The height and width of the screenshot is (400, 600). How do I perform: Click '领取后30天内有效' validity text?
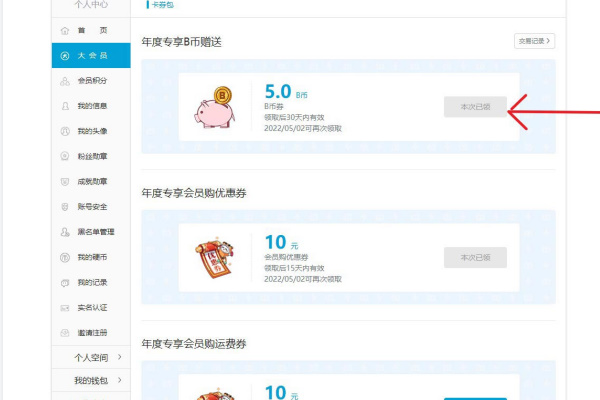click(x=294, y=117)
